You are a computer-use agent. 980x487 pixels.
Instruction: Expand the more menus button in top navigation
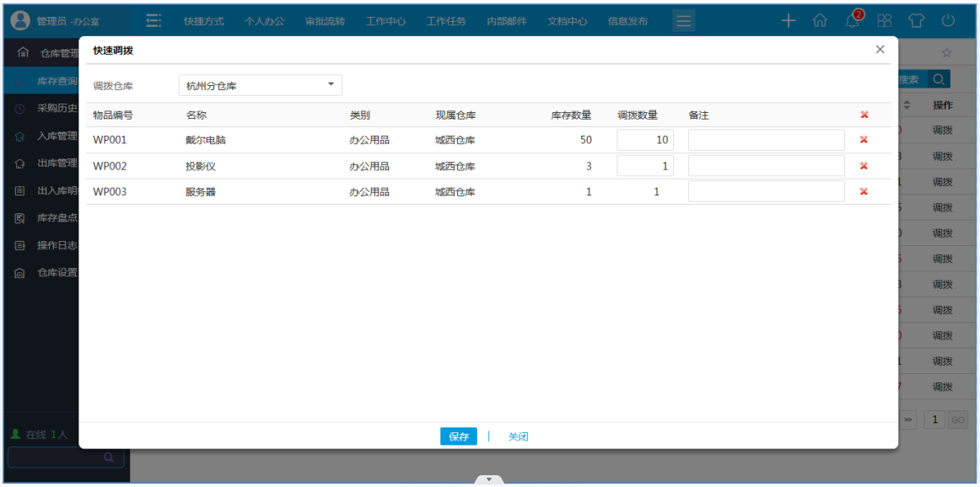click(683, 21)
